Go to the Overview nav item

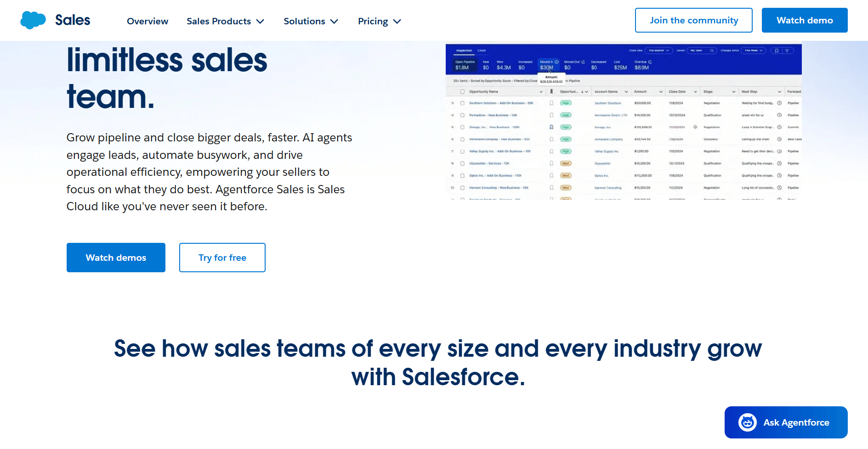pyautogui.click(x=148, y=21)
